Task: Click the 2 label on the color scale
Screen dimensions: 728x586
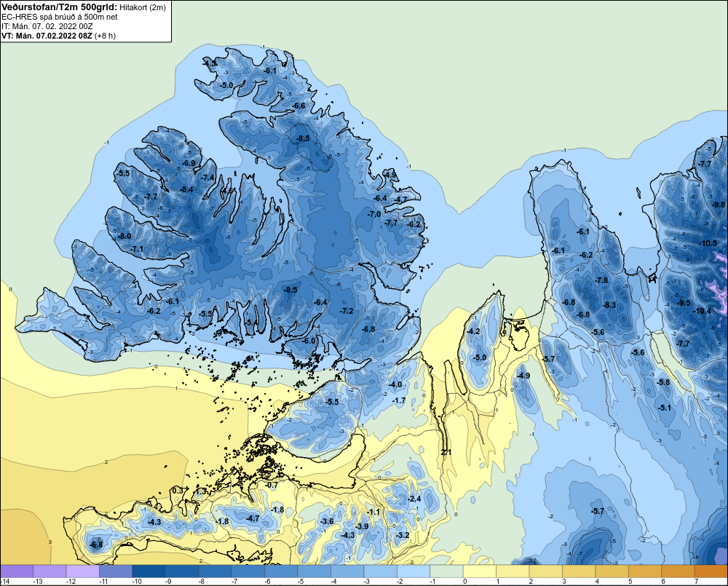Action: coord(531,582)
